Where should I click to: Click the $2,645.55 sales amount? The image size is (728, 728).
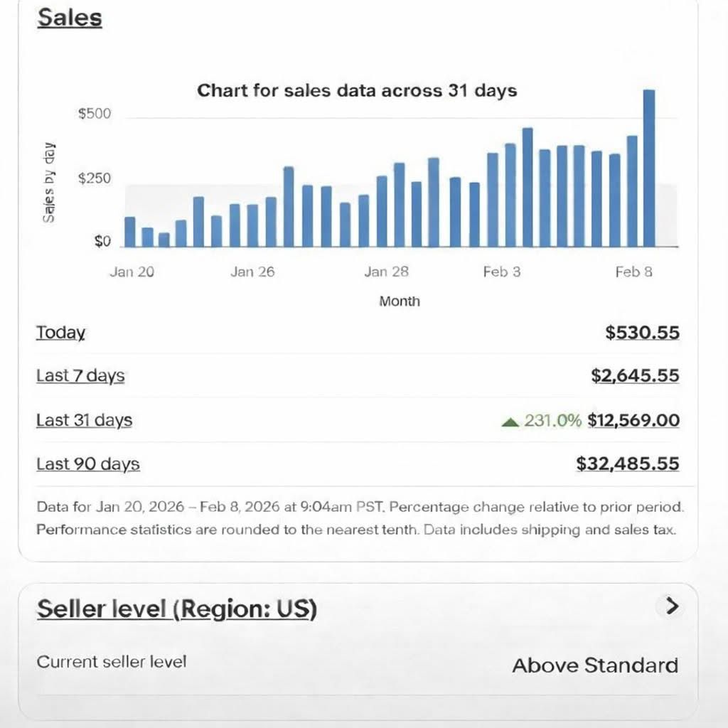tap(635, 376)
